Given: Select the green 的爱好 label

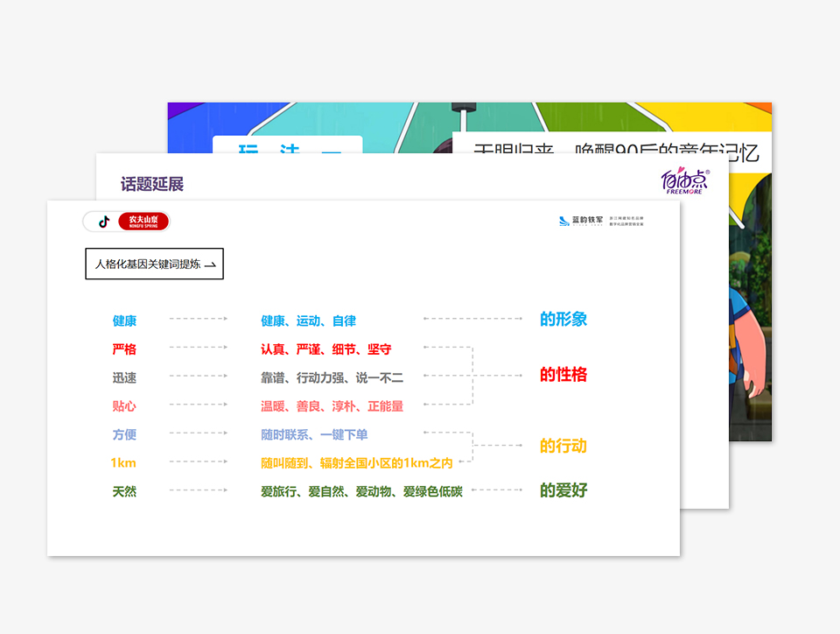Looking at the screenshot, I should pos(563,490).
